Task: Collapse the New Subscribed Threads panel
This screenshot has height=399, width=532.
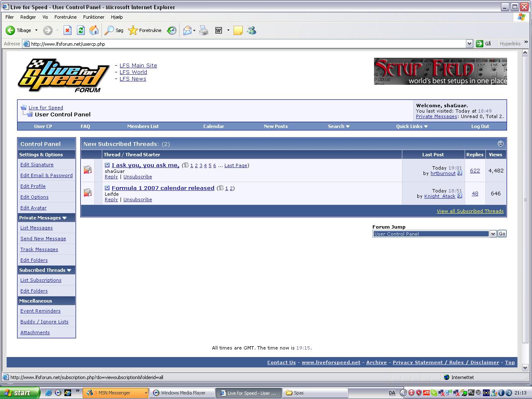Action: (500, 143)
